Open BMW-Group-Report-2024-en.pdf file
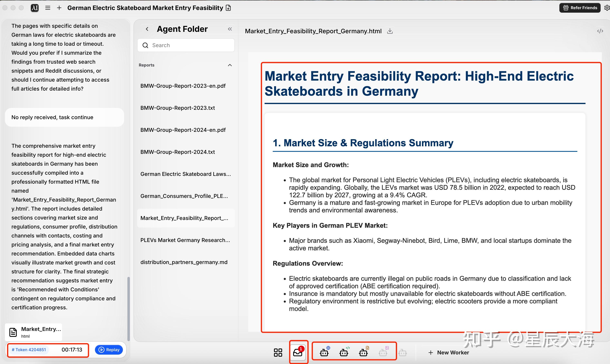The image size is (610, 364). 183,130
